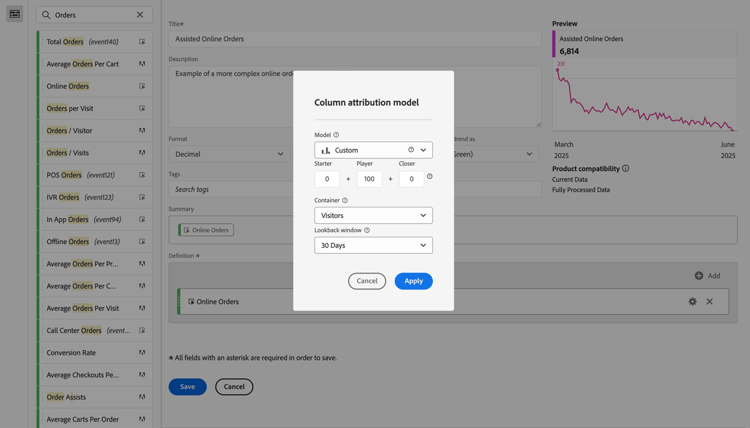The height and width of the screenshot is (428, 750).
Task: Click info icon inside Custom model field
Action: pyautogui.click(x=411, y=150)
